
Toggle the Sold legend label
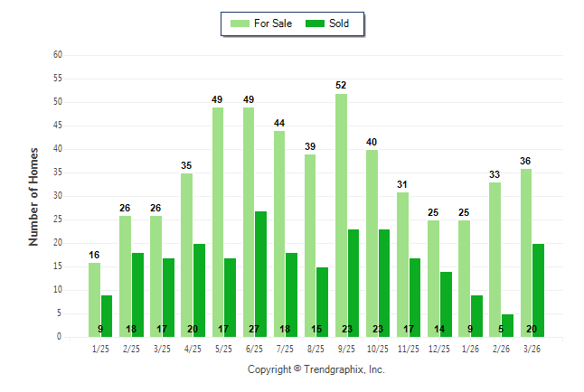point(339,23)
